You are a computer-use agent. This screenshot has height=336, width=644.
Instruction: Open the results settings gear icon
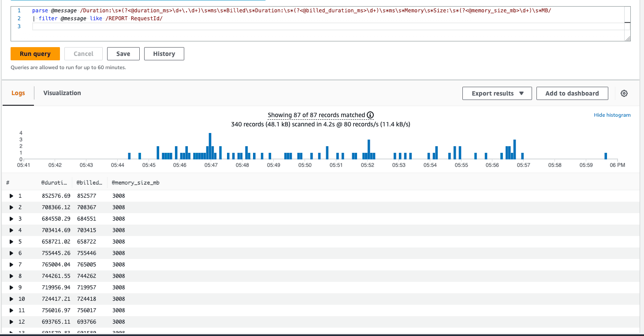[x=624, y=93]
